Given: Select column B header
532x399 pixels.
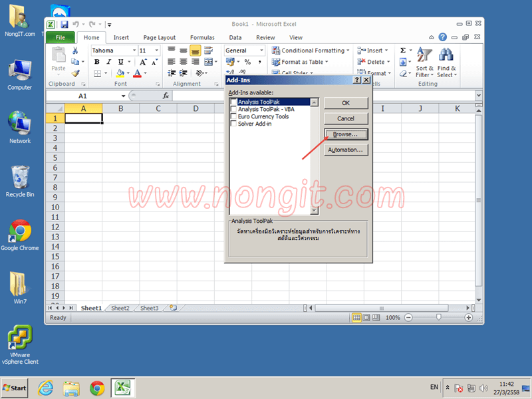Looking at the screenshot, I should tap(121, 108).
